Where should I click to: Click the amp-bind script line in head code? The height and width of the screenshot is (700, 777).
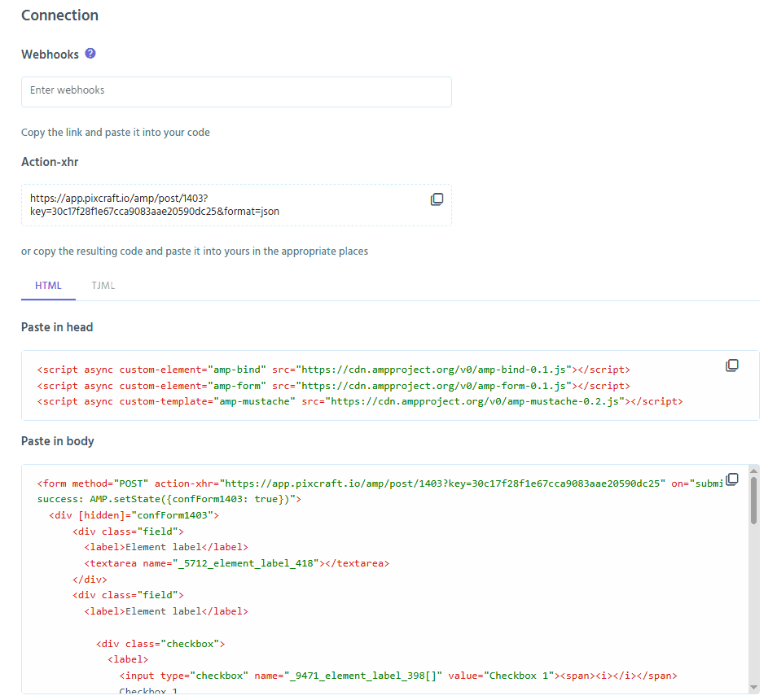(x=333, y=370)
